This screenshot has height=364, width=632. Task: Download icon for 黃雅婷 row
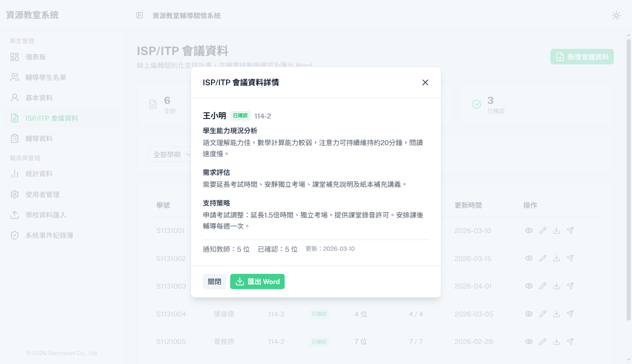pyautogui.click(x=557, y=341)
